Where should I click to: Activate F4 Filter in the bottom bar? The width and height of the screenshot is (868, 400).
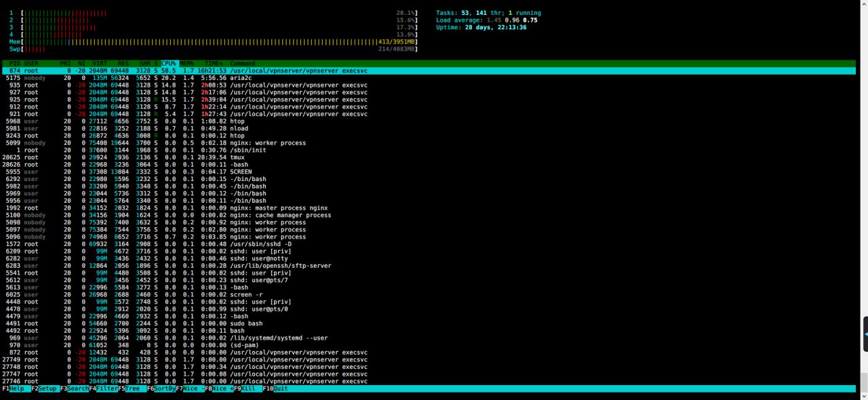106,388
